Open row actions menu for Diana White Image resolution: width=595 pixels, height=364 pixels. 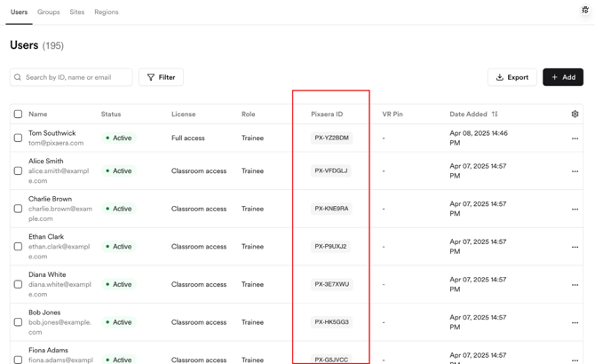(575, 285)
